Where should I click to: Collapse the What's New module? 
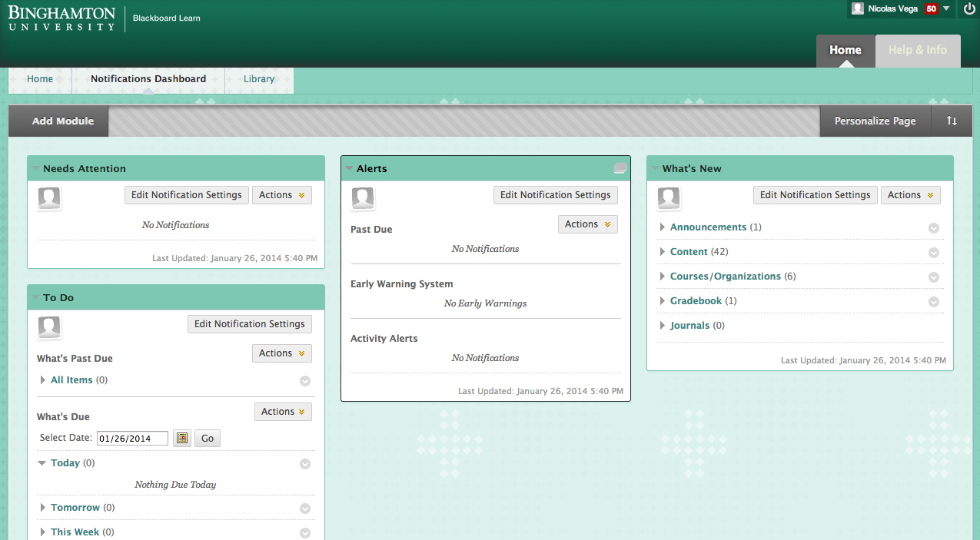tap(655, 168)
